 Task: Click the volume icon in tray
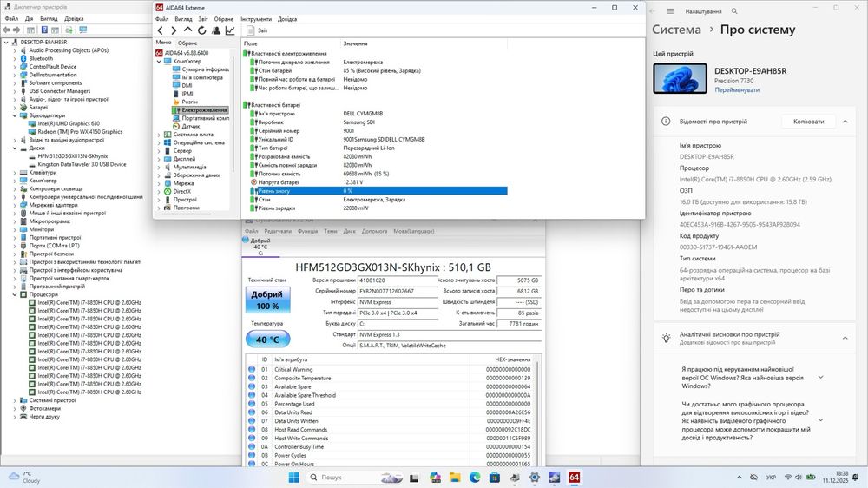click(799, 477)
